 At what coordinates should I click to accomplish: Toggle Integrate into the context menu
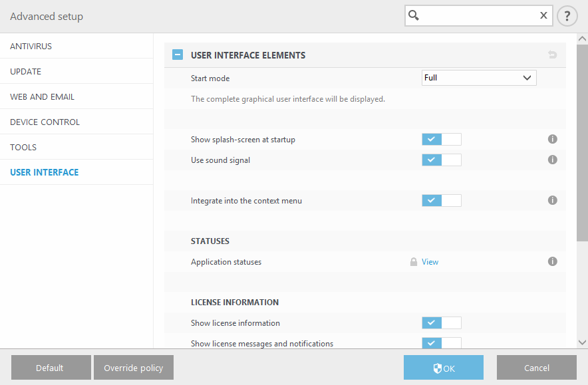(441, 200)
